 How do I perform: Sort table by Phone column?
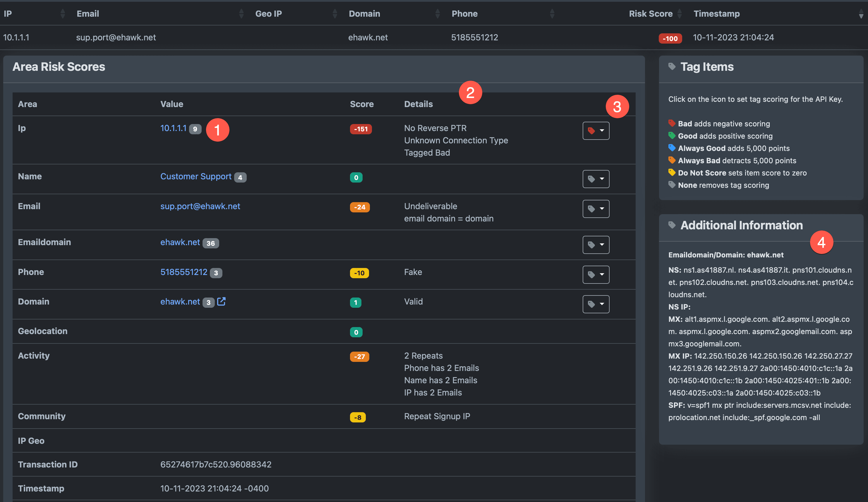point(552,14)
